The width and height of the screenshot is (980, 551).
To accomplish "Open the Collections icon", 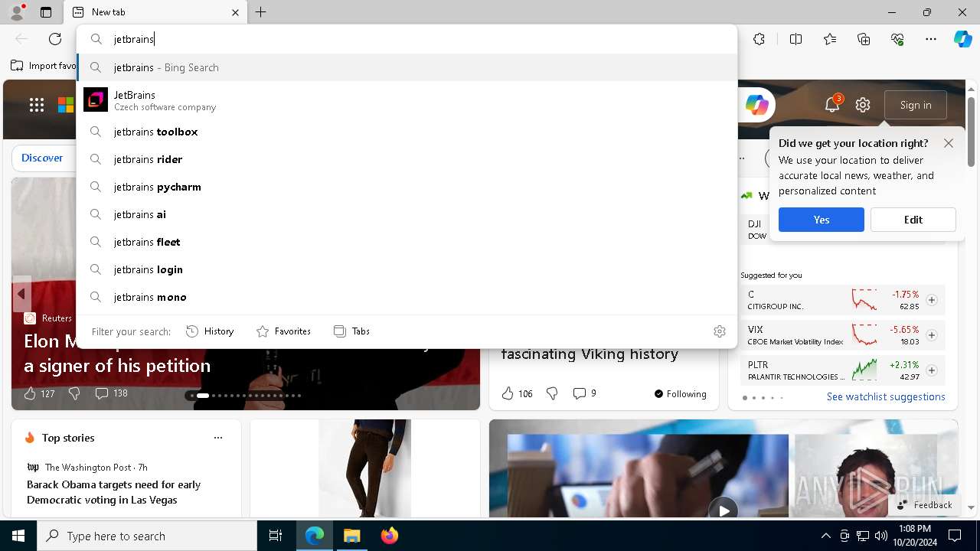I will 864,39.
